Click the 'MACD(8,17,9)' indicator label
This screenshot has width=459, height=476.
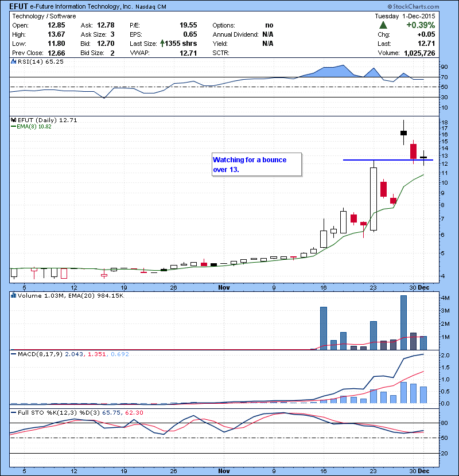tap(40, 354)
